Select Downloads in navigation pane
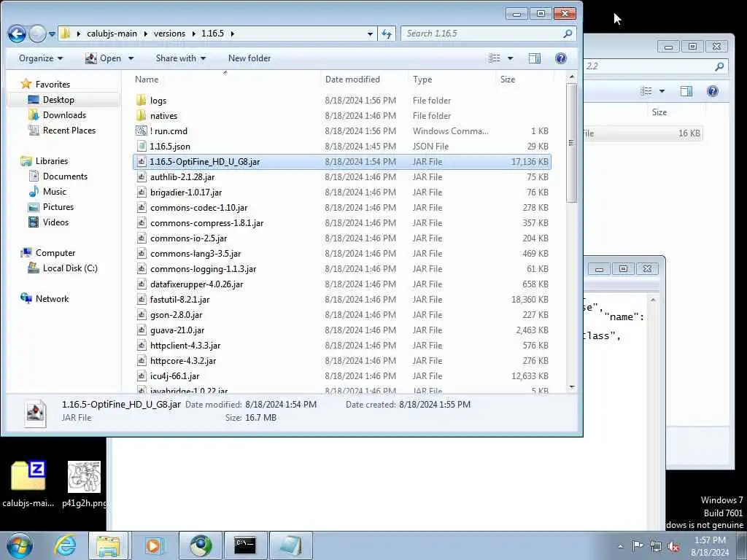Image resolution: width=747 pixels, height=560 pixels. (64, 114)
